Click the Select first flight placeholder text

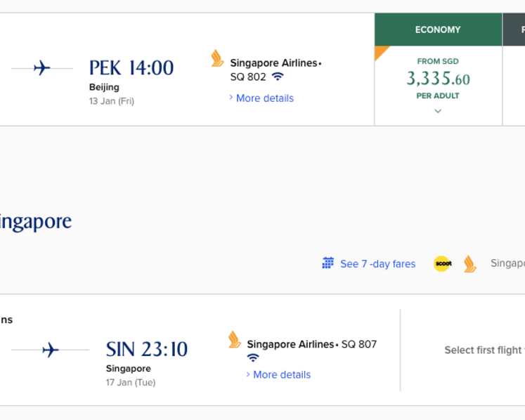click(484, 350)
